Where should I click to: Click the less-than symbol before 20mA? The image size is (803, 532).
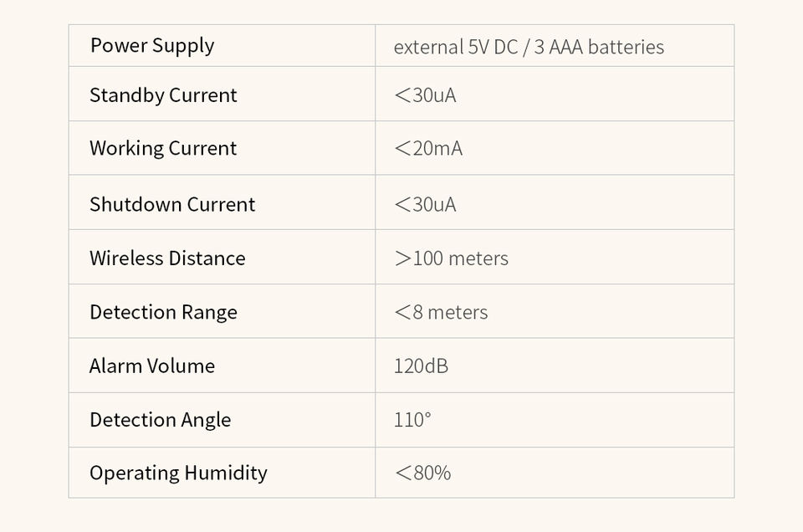tap(403, 149)
